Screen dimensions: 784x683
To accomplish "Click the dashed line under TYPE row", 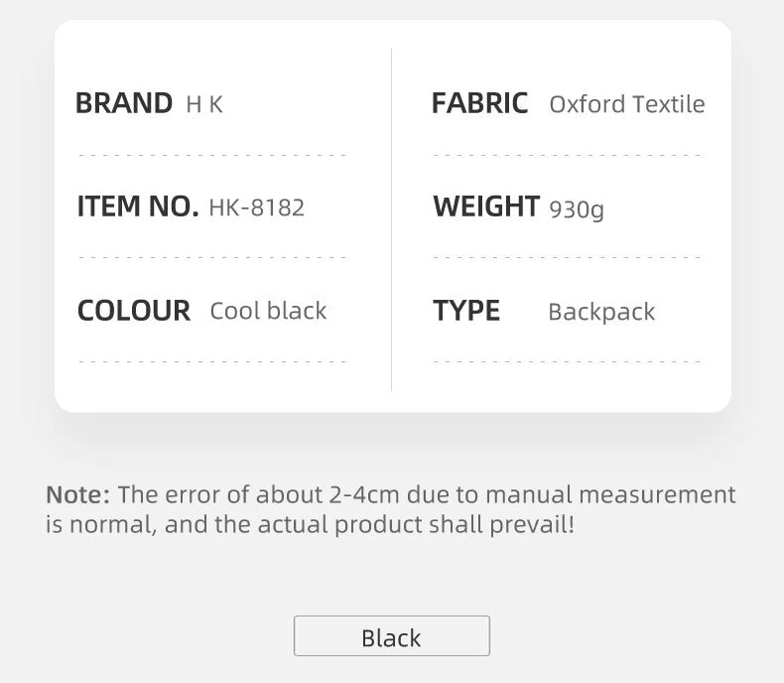I will (567, 362).
